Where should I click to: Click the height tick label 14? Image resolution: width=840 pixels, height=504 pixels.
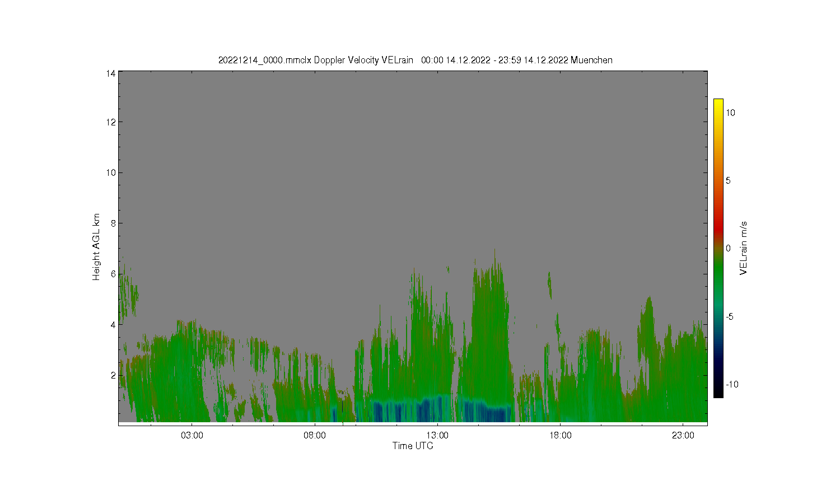pos(111,73)
